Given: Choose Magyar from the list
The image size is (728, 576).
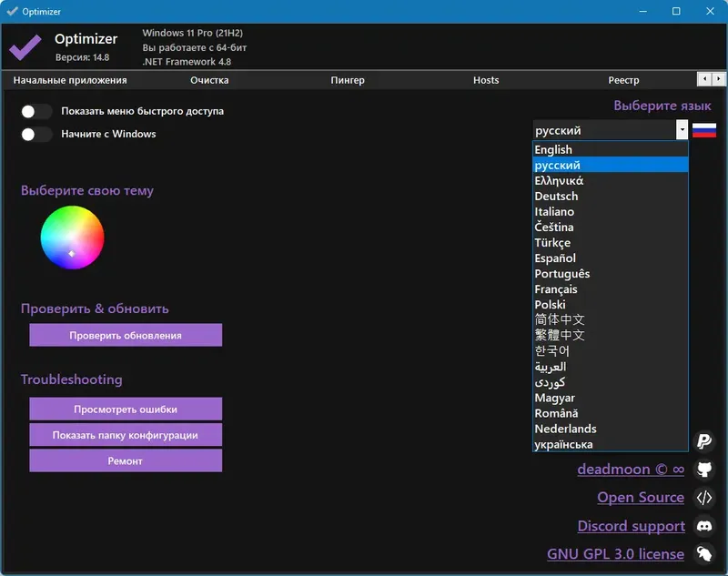Looking at the screenshot, I should 610,398.
